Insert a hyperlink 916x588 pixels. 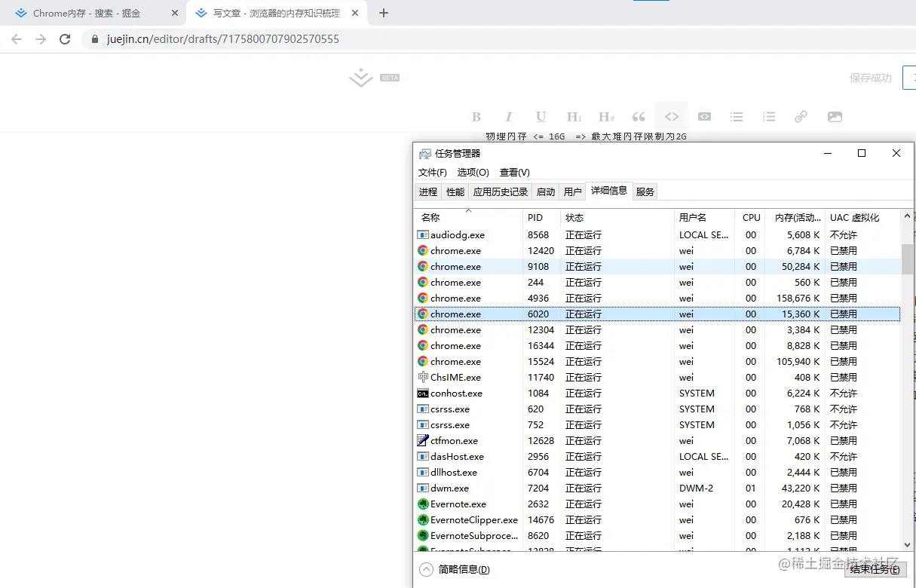tap(801, 117)
